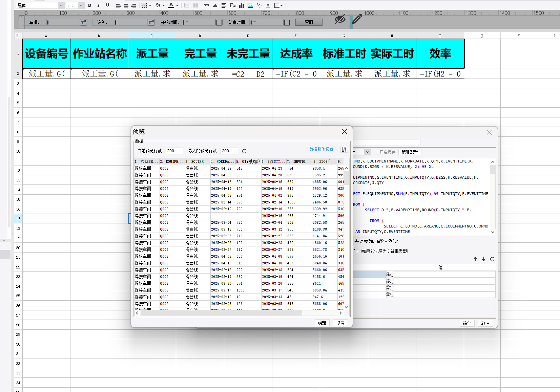Select row 17 header
Screen dimensions: 560x392
click(x=18, y=219)
